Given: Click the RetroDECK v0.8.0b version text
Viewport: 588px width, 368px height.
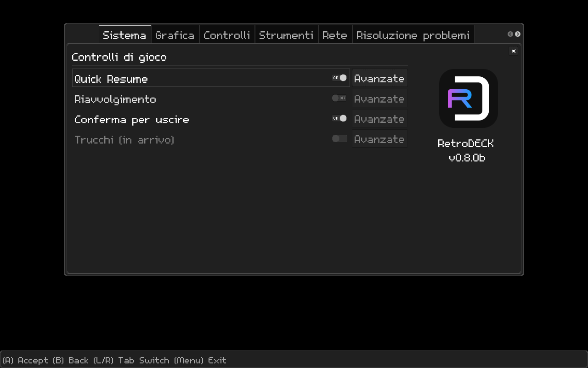Looking at the screenshot, I should coord(466,151).
